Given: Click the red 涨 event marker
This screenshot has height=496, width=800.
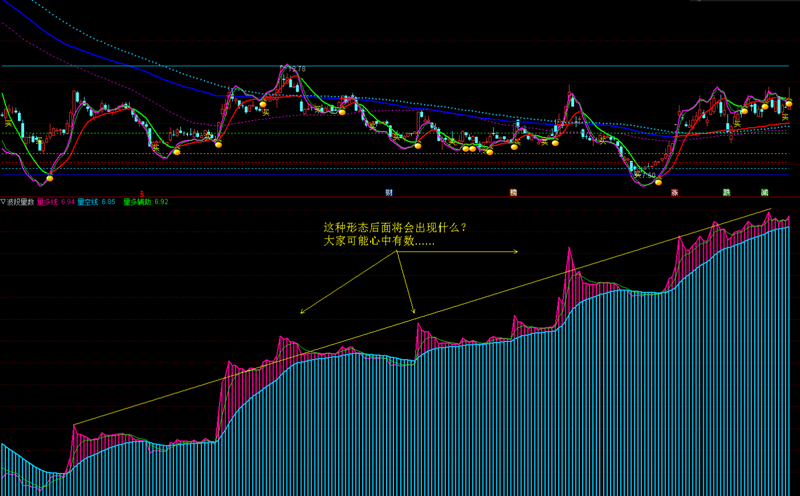Looking at the screenshot, I should [674, 192].
